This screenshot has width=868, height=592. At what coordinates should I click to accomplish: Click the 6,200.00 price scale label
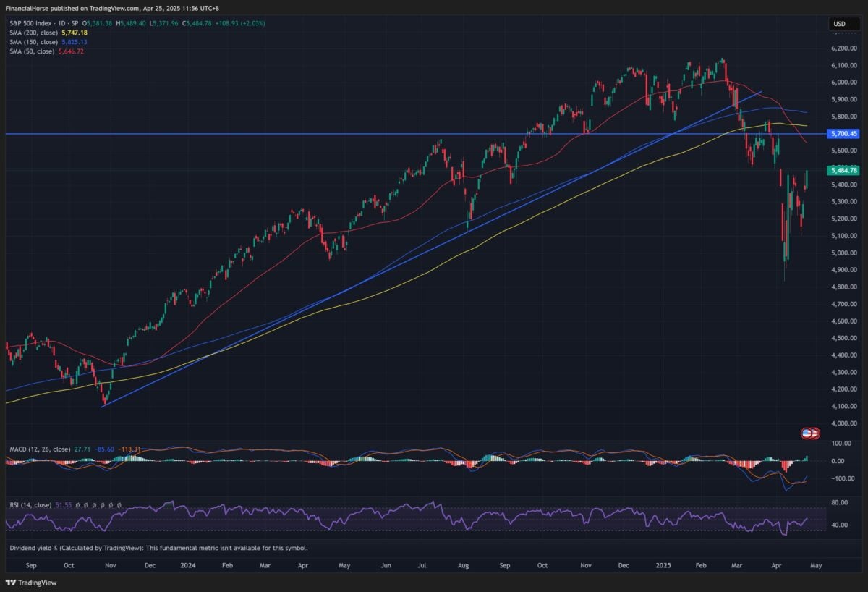(x=843, y=48)
